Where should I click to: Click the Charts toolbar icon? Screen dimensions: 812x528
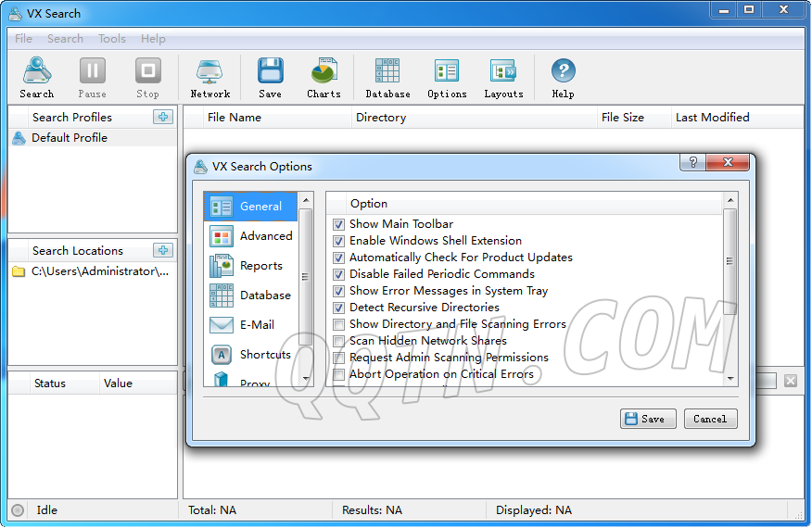point(324,77)
